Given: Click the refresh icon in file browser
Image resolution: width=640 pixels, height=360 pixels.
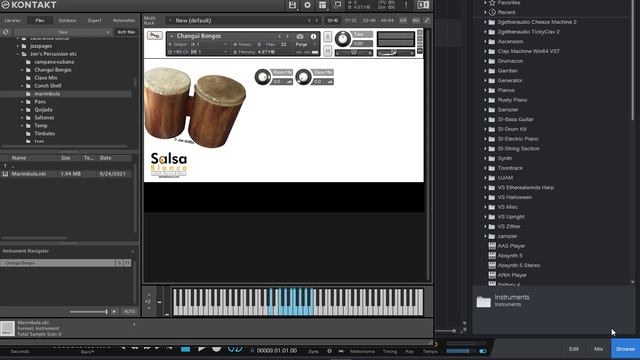Looking at the screenshot, I should coord(6,32).
